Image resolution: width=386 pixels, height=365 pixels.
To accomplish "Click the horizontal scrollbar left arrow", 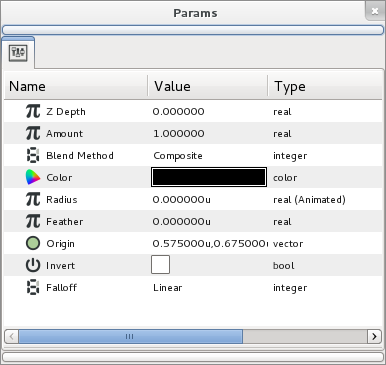I will 12,336.
